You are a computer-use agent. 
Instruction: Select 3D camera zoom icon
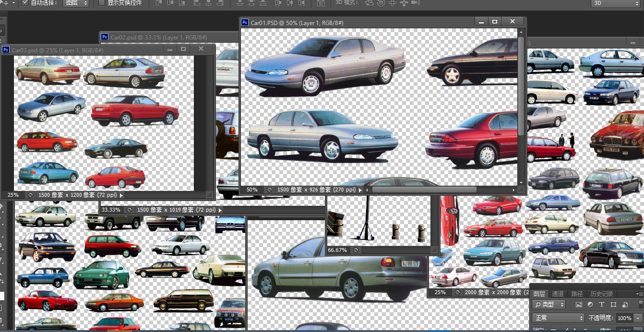coord(415,3)
